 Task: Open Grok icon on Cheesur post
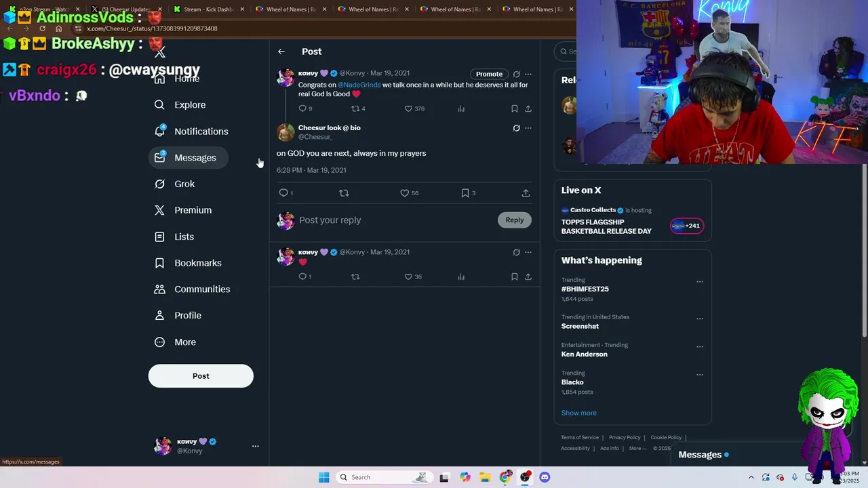516,128
